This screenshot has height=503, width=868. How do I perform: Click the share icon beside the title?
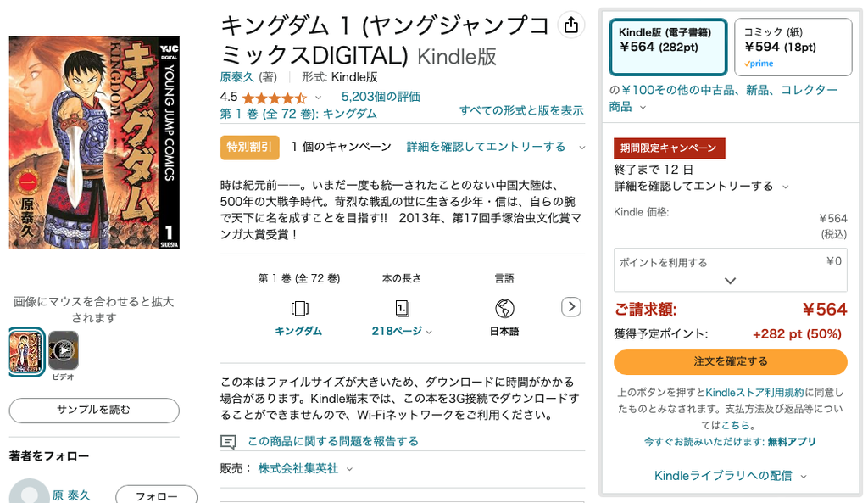[571, 25]
